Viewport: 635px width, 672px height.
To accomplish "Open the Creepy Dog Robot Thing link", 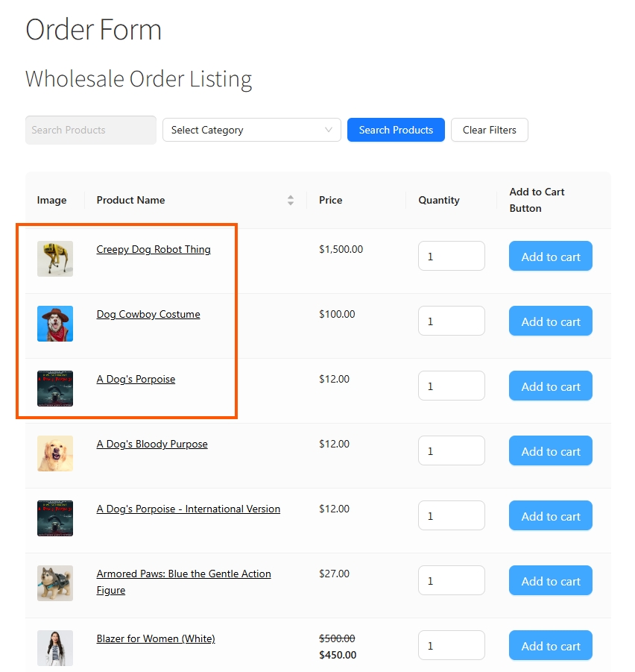I will [x=154, y=249].
